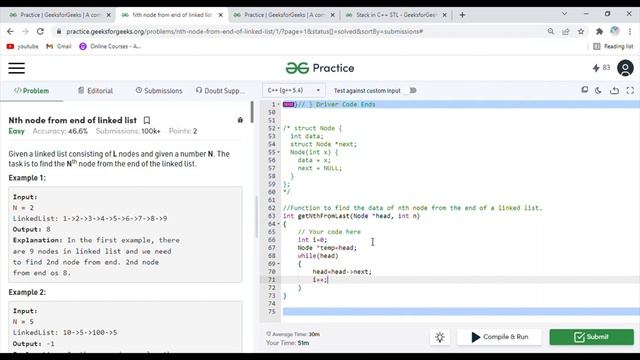Click the reset code icon

point(614,90)
